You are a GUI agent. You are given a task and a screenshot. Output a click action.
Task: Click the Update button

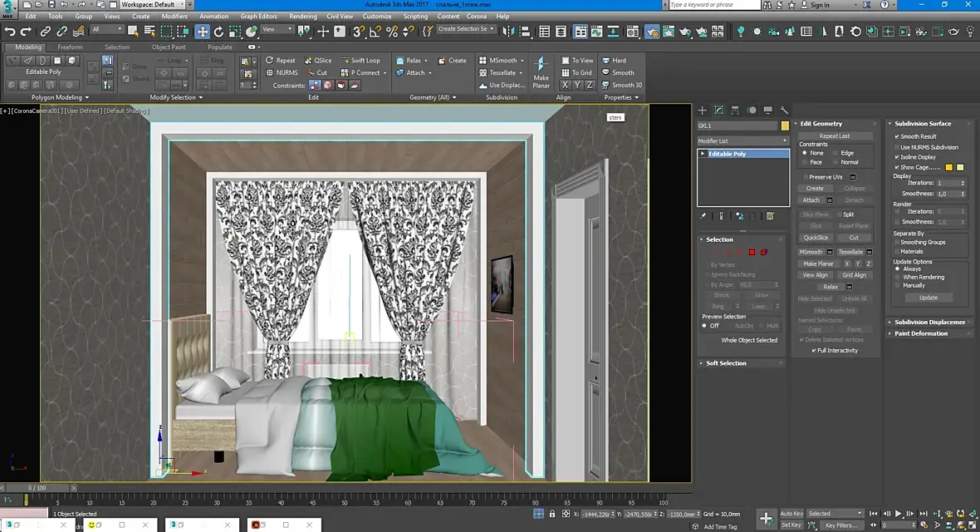(x=929, y=298)
